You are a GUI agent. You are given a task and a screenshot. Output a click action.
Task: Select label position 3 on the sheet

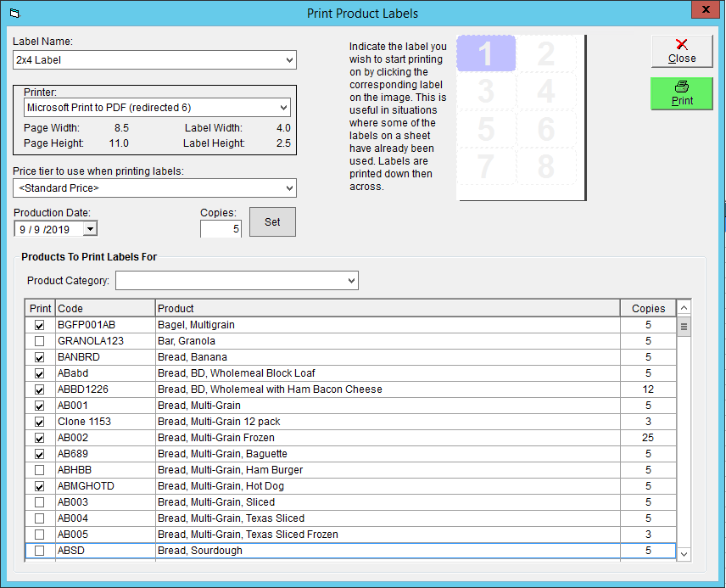click(x=486, y=92)
